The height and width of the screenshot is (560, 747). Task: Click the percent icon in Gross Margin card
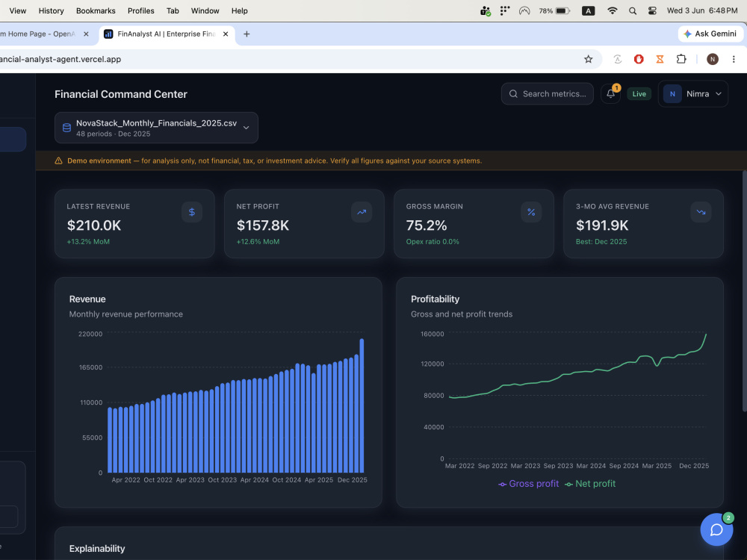[x=531, y=212]
